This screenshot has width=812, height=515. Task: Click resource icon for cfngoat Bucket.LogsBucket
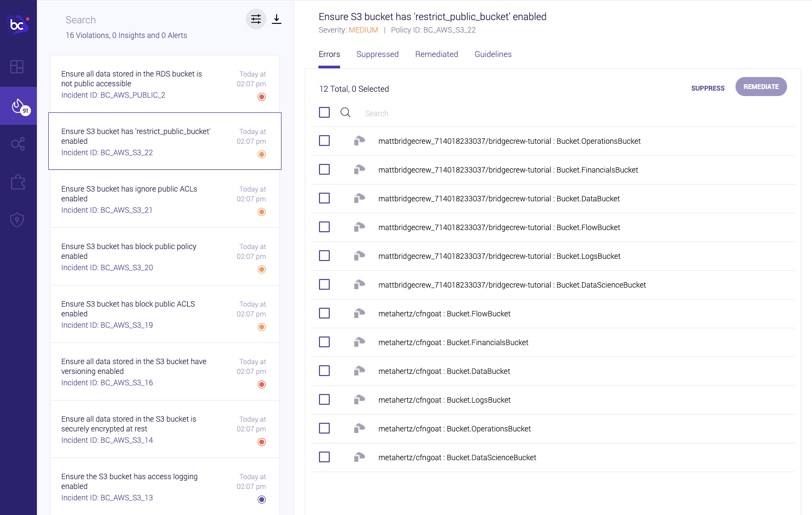click(359, 400)
